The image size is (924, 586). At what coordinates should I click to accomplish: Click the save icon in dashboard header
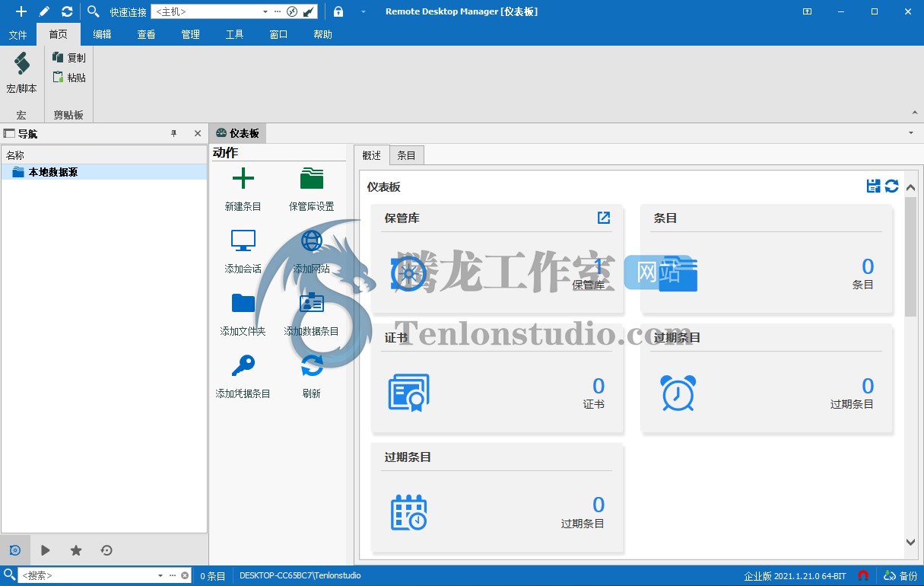[874, 186]
